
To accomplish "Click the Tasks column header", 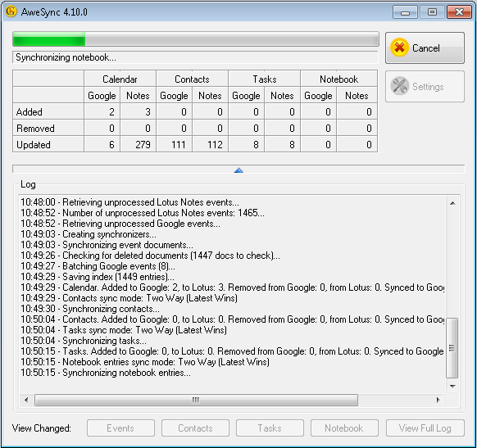I will 265,79.
